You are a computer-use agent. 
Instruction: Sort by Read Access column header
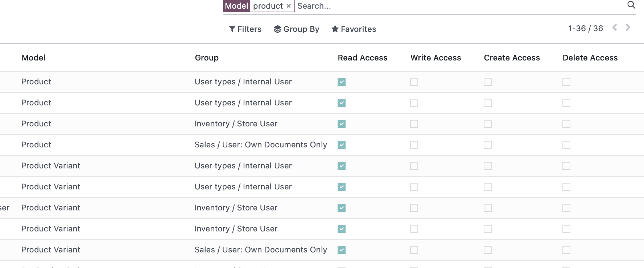click(363, 58)
